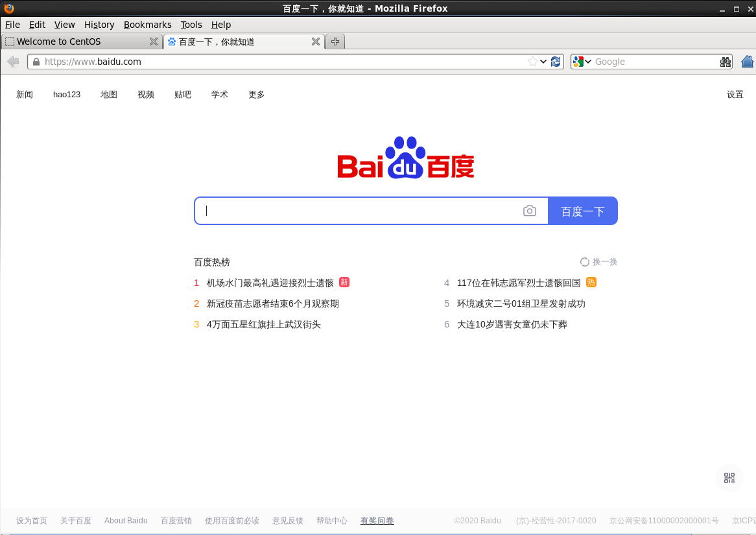Click 帮助中心 footer link
This screenshot has height=535, width=756.
332,521
